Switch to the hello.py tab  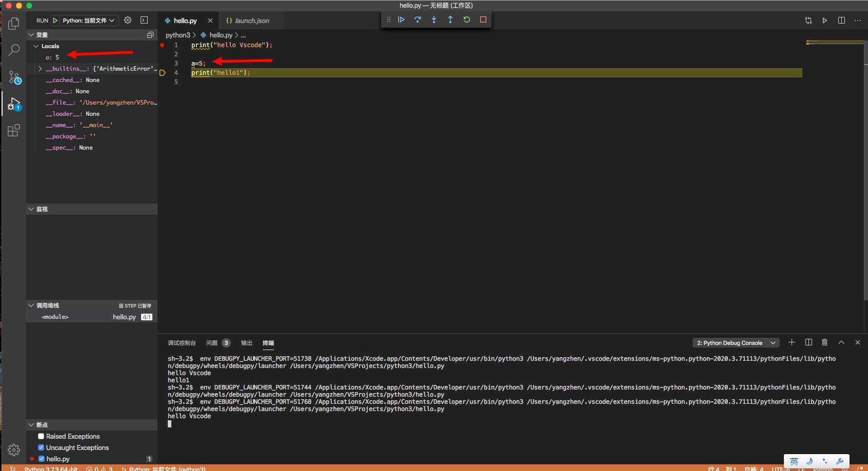(185, 21)
